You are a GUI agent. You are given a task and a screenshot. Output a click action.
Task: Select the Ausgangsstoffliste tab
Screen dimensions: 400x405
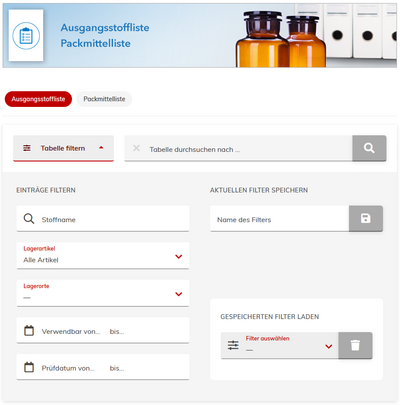click(38, 99)
